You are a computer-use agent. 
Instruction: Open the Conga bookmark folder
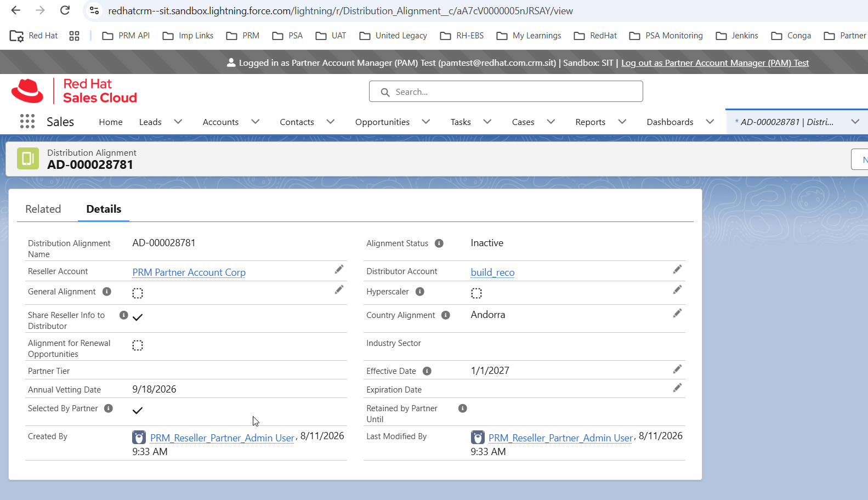point(791,36)
